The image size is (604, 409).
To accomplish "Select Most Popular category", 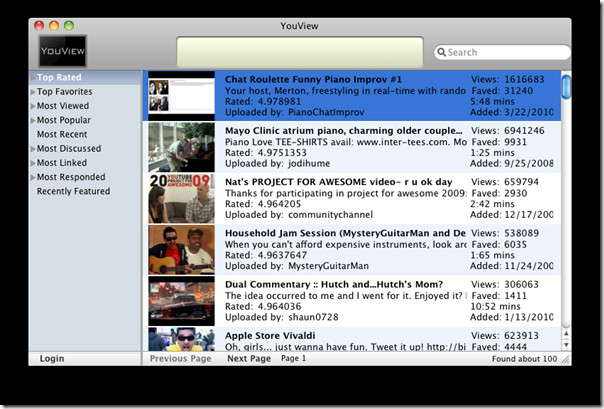I will (64, 120).
